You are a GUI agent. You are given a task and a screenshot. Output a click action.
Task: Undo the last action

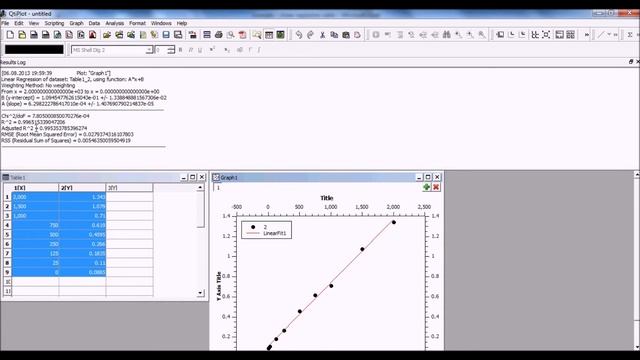pyautogui.click(x=299, y=35)
